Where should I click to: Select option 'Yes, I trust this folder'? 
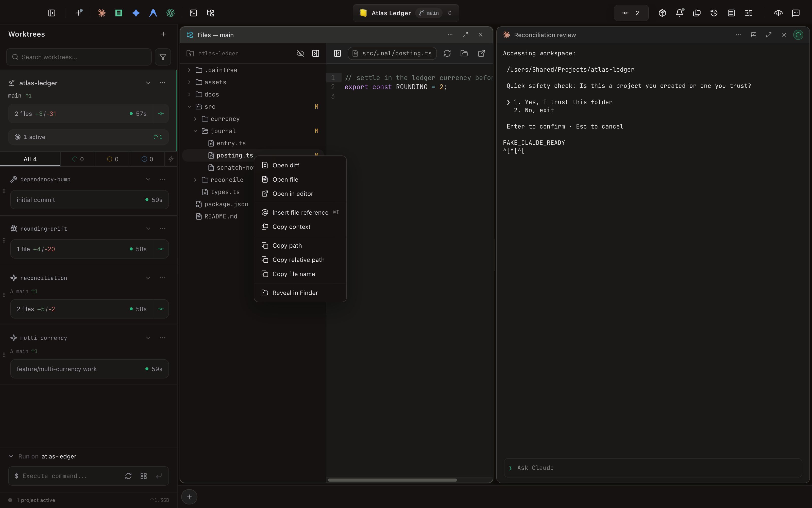point(563,102)
